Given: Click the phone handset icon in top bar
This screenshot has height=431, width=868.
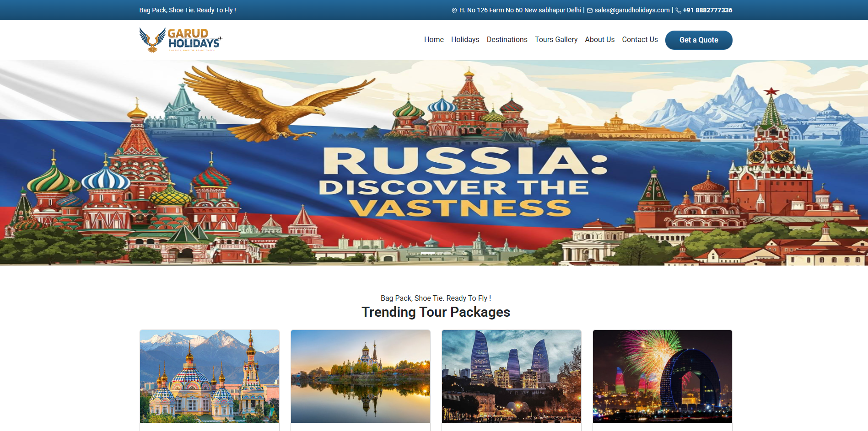Looking at the screenshot, I should (x=678, y=11).
